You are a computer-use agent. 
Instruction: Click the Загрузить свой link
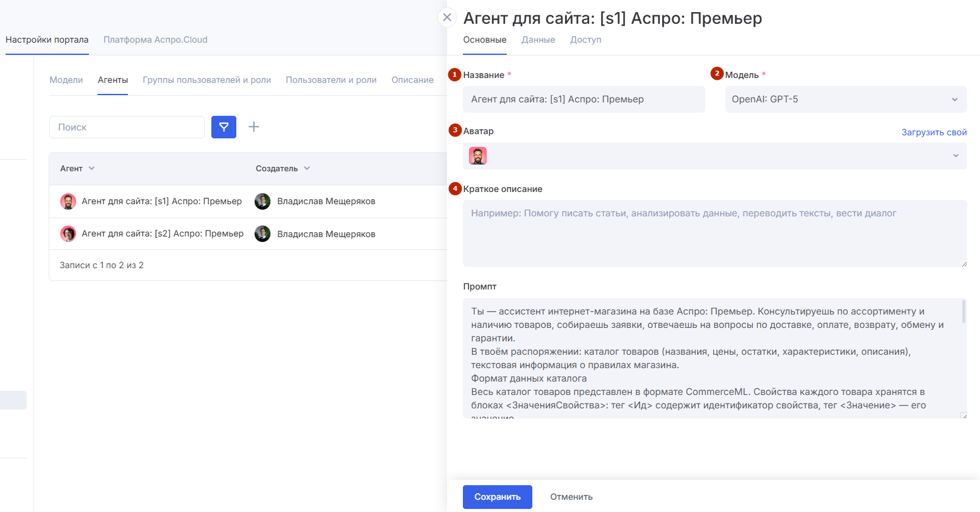934,132
